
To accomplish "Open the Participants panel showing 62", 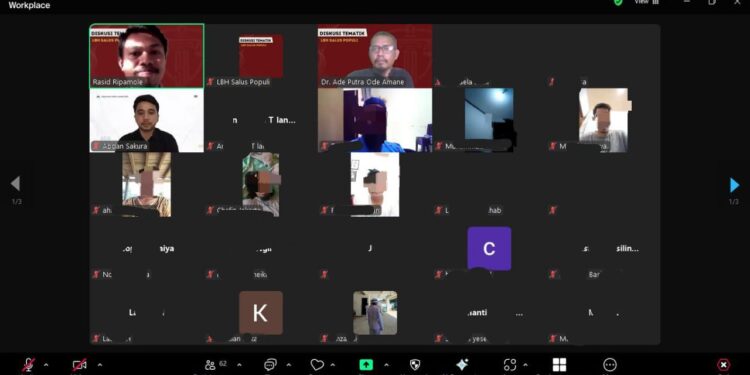I will pyautogui.click(x=215, y=365).
